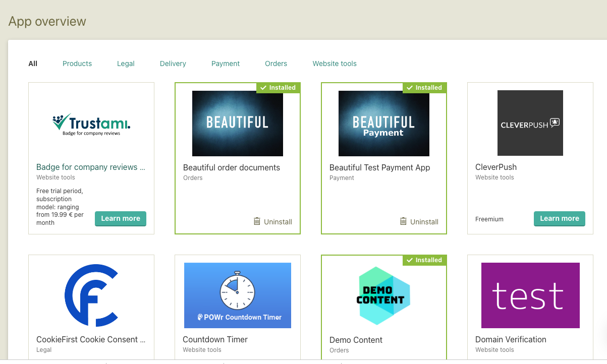Click the Orders label under Beautiful order documents
The image size is (607, 364).
point(193,178)
